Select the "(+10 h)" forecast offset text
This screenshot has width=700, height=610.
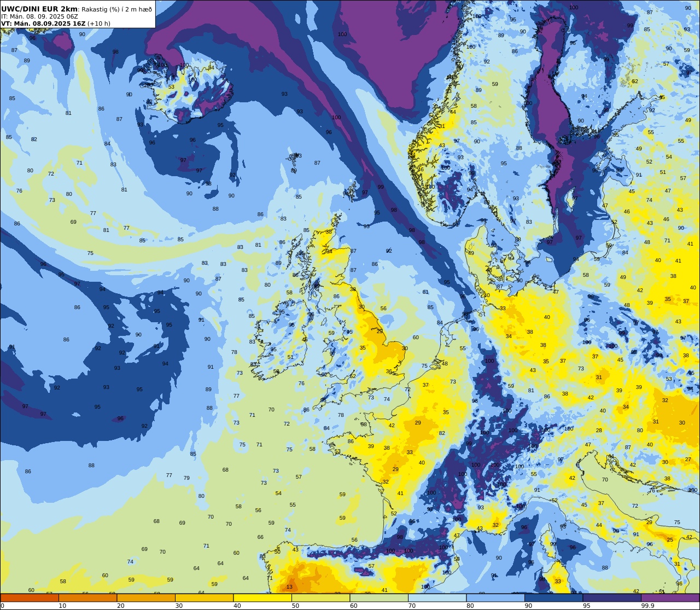pos(99,24)
